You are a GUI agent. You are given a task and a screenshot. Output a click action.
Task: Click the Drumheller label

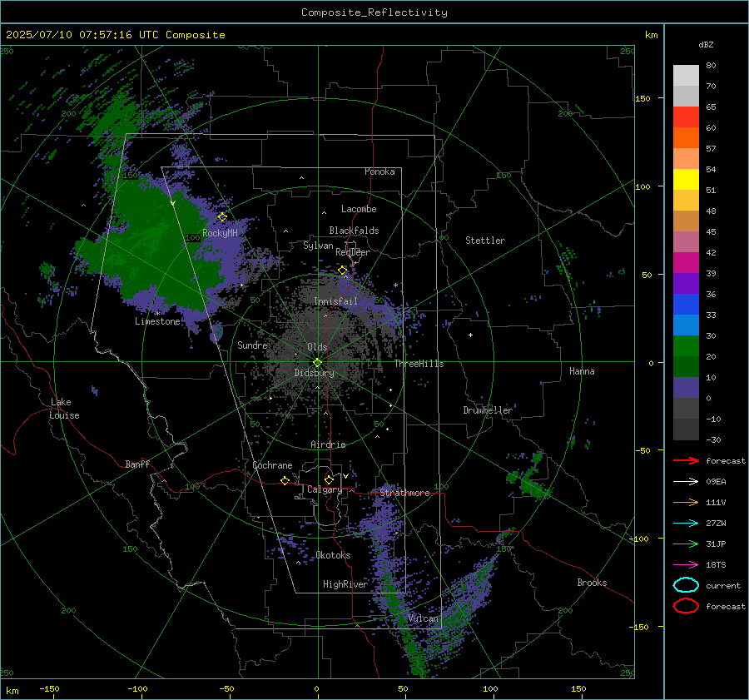(488, 410)
